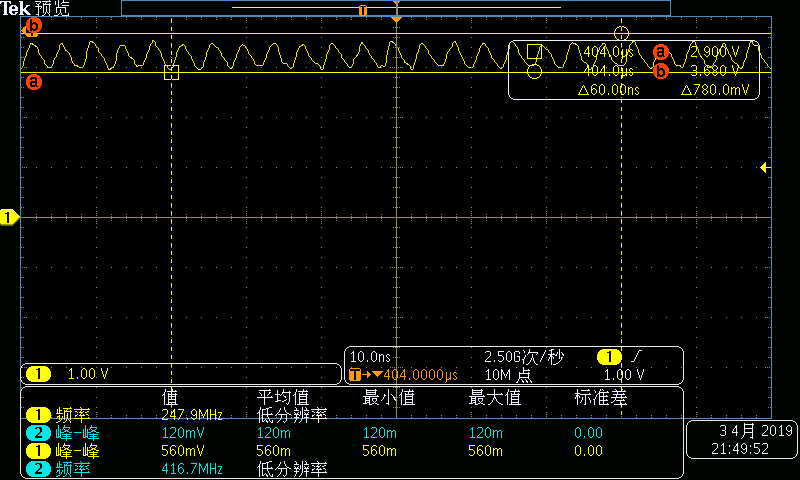Click the Δ60.00ns time delta readout

tap(609, 90)
